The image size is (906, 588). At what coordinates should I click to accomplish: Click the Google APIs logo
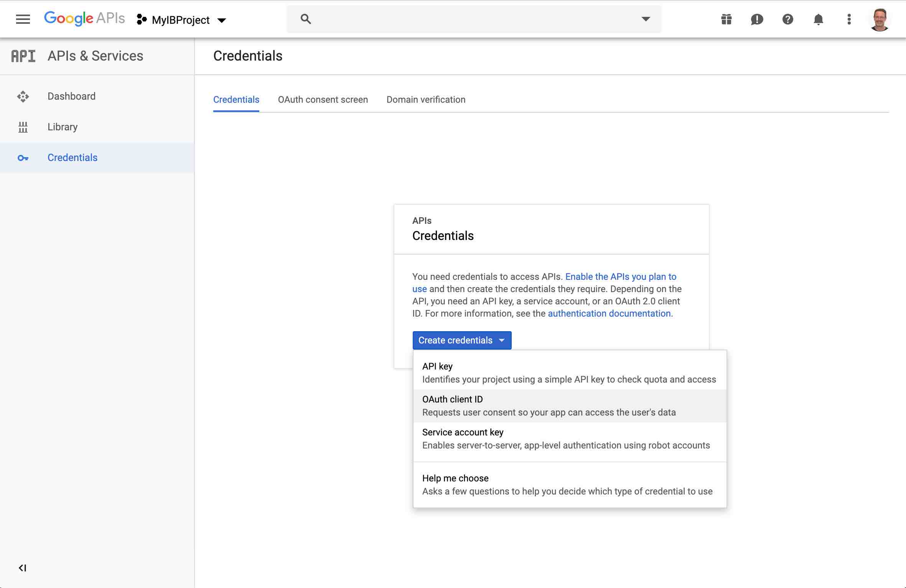(84, 18)
